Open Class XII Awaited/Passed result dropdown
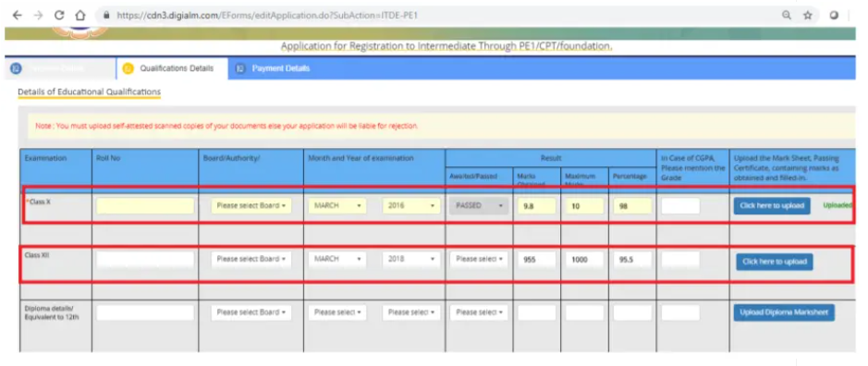868x366 pixels. tap(478, 259)
